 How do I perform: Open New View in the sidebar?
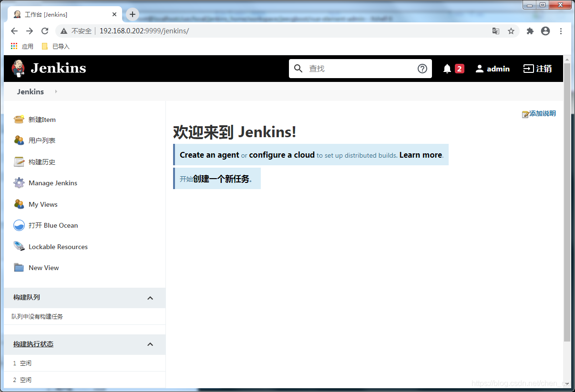click(44, 268)
